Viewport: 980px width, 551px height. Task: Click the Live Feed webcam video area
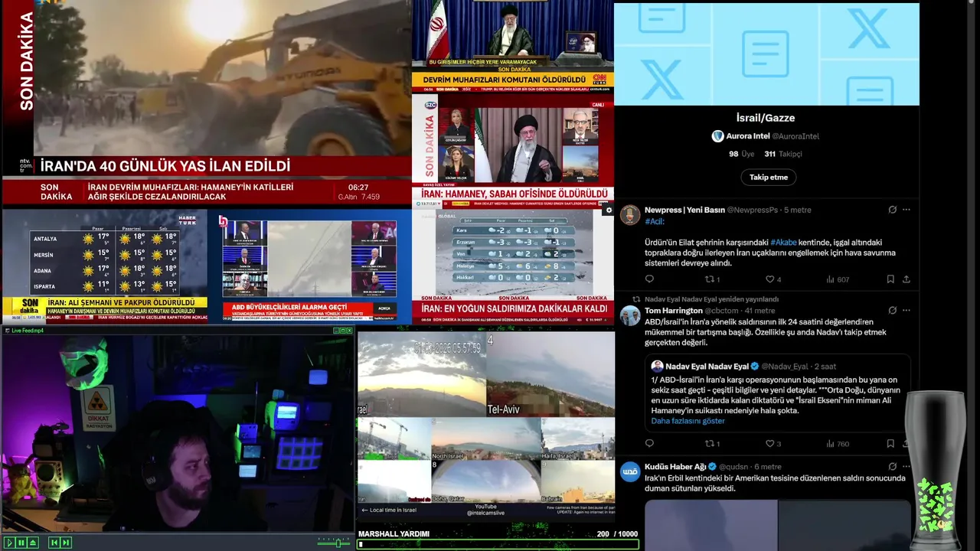(x=178, y=434)
